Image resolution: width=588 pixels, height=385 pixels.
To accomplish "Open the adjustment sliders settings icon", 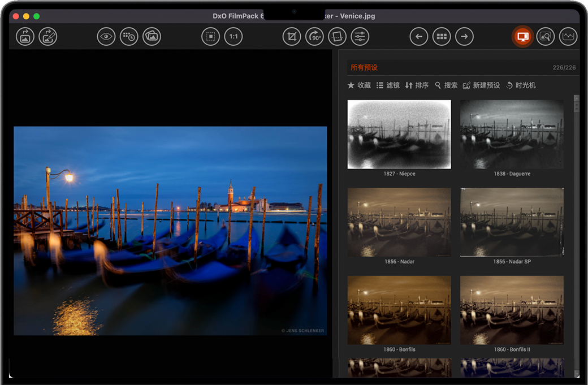I will point(360,37).
